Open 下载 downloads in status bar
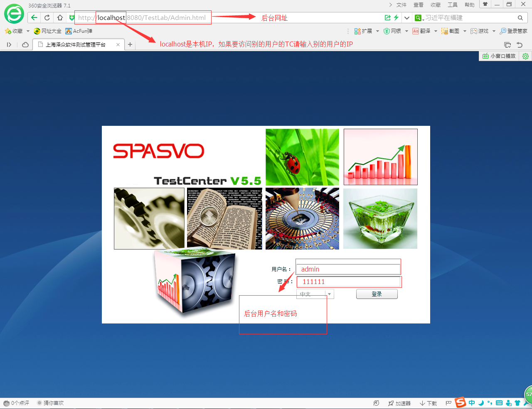Viewport: 532px width, 409px height. (x=428, y=403)
